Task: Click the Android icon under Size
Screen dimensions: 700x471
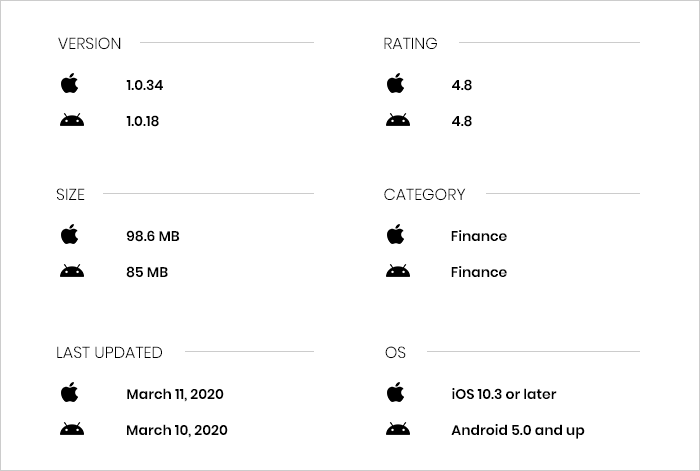Action: coord(71,272)
